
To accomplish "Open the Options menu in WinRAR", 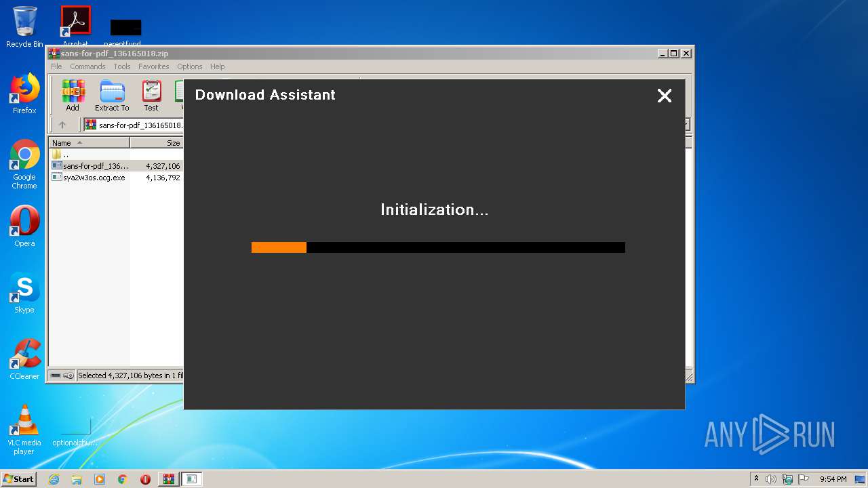I will [x=190, y=66].
